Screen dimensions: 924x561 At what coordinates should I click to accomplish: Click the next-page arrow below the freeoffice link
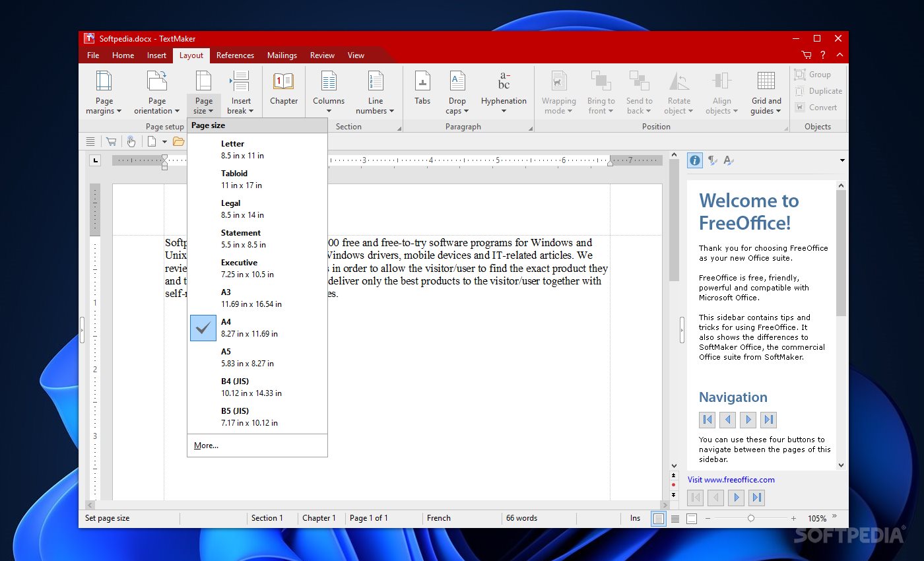[737, 498]
